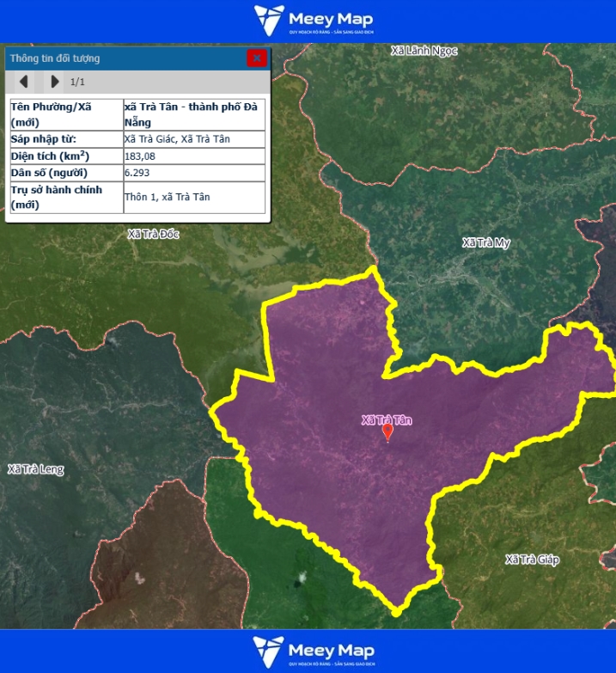Go to the next object record
The width and height of the screenshot is (616, 673).
(55, 82)
